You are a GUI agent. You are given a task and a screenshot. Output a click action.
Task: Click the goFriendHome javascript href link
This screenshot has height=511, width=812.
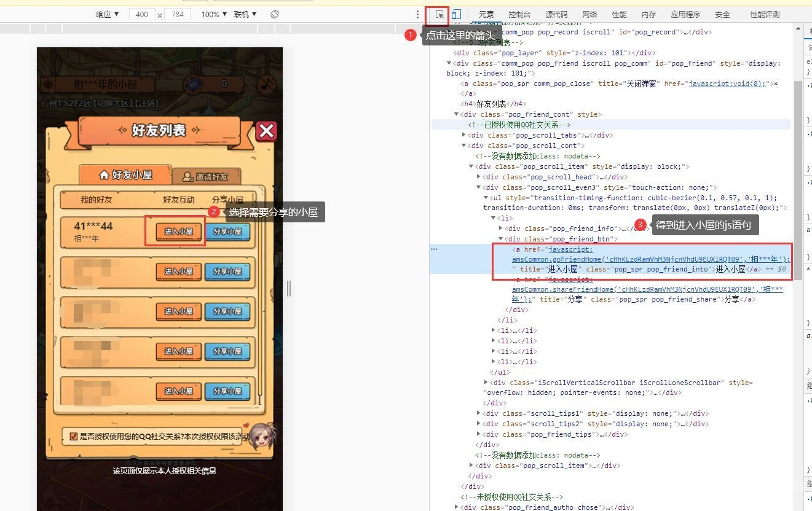651,254
